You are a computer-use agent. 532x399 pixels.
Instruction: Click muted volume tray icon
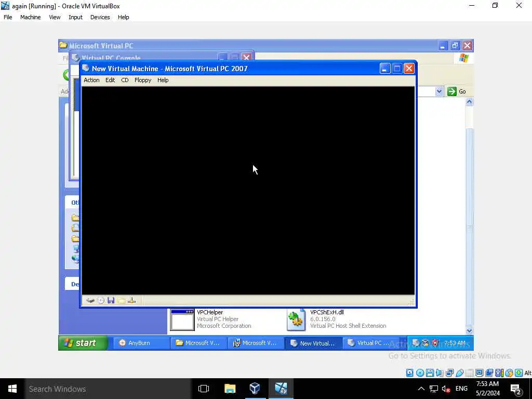(x=446, y=389)
